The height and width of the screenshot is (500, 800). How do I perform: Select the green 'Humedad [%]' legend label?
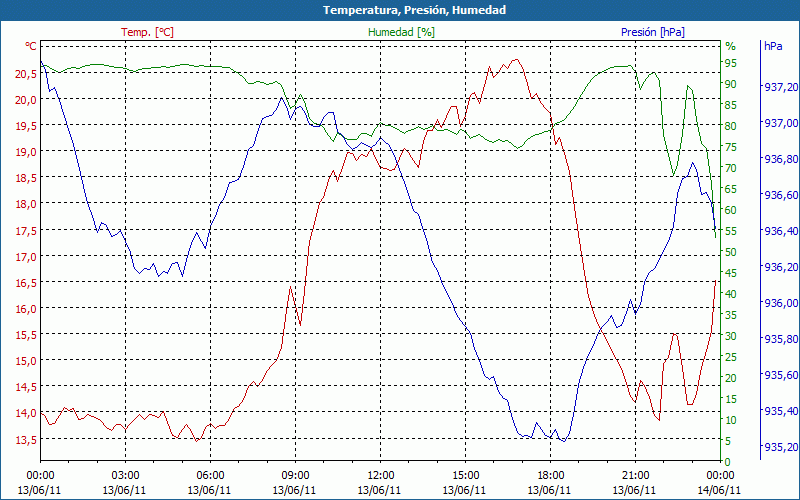(x=402, y=32)
